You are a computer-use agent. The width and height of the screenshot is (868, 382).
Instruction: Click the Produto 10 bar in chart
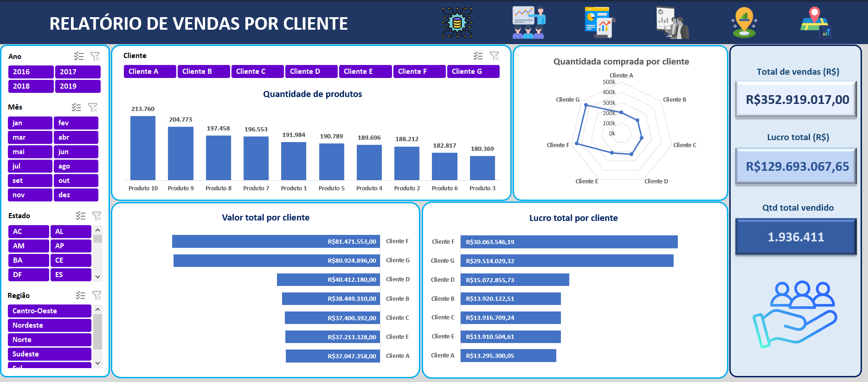(143, 148)
